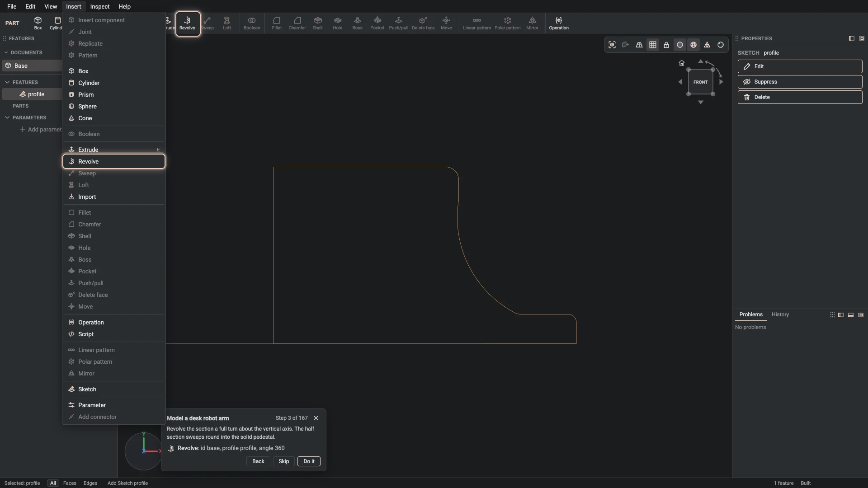Click the Pocket toolbar icon

(377, 23)
